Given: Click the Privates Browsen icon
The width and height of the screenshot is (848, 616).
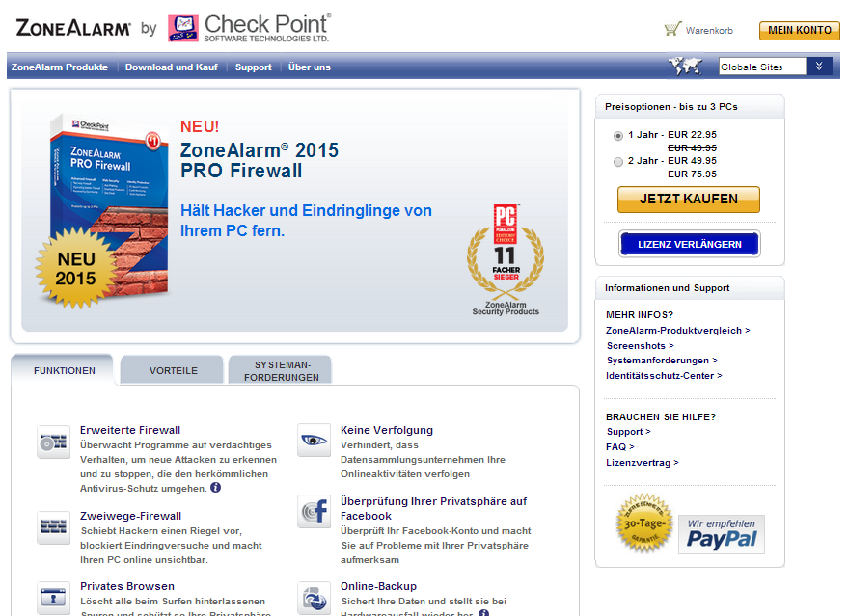Looking at the screenshot, I should [53, 598].
